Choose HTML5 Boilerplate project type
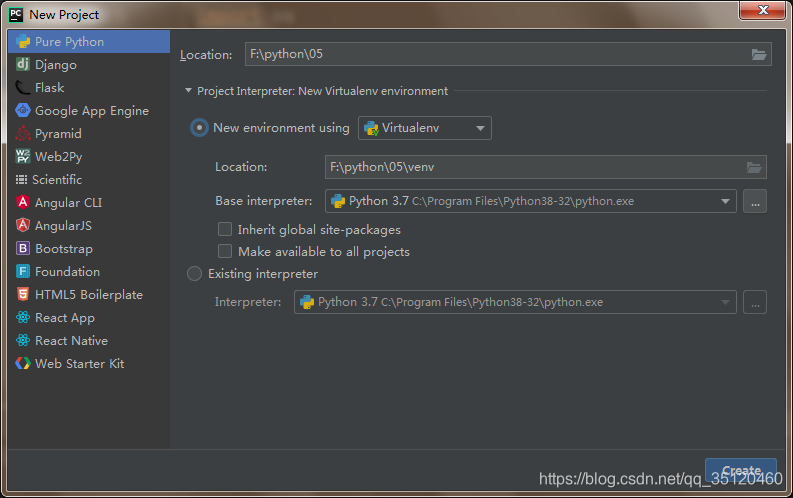793x498 pixels. point(89,294)
